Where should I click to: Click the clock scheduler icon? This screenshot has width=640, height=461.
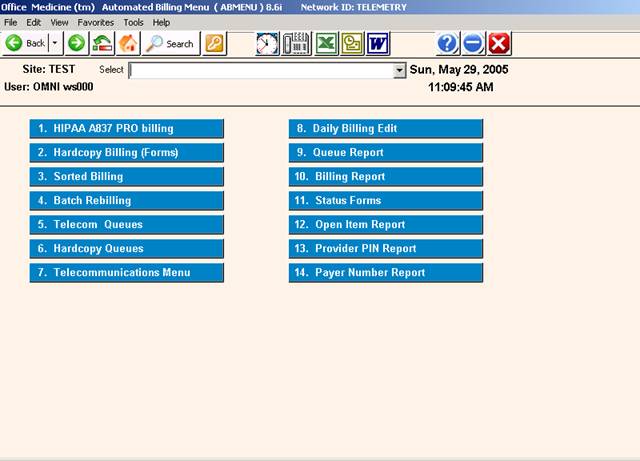(x=267, y=43)
